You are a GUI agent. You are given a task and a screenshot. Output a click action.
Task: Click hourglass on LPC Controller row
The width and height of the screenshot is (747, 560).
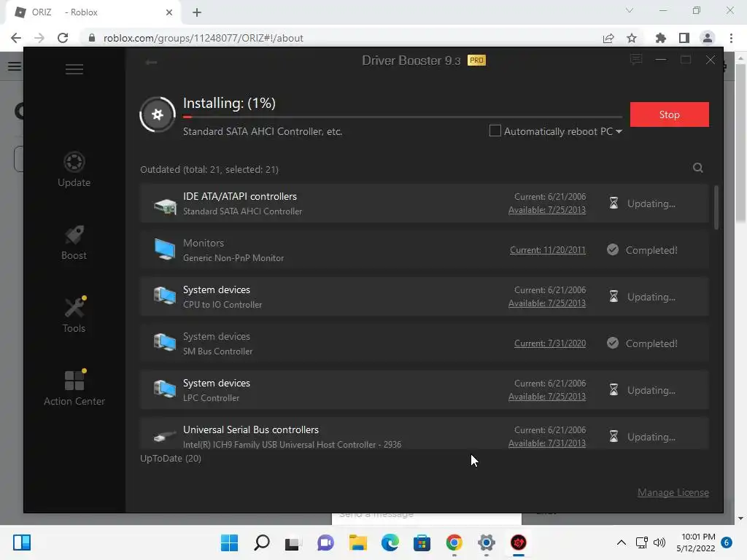coord(614,390)
